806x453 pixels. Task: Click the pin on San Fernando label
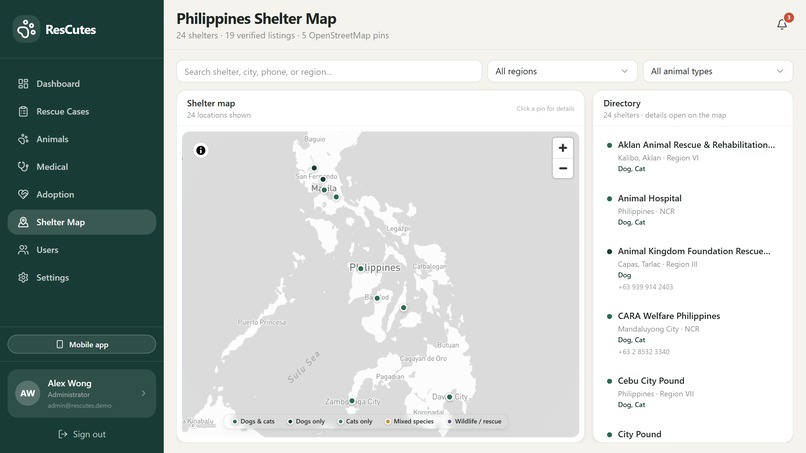[x=323, y=179]
